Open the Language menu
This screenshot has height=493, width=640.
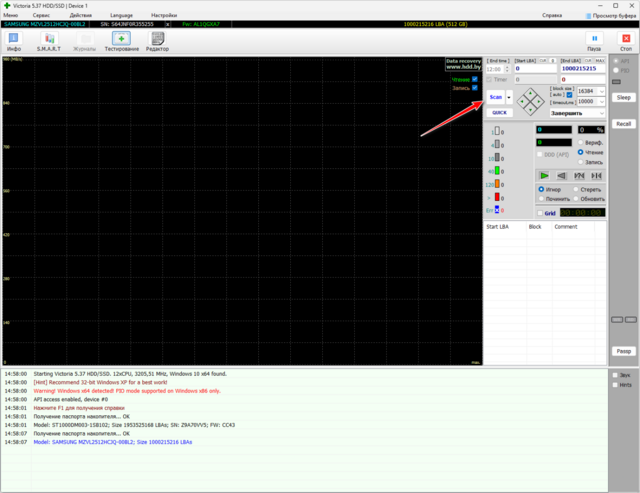pos(120,16)
